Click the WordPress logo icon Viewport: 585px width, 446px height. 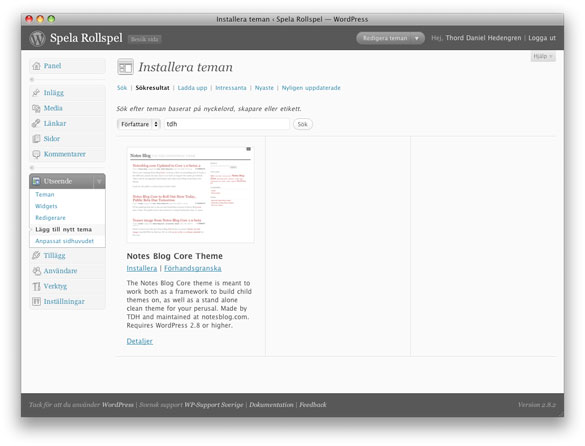[37, 38]
